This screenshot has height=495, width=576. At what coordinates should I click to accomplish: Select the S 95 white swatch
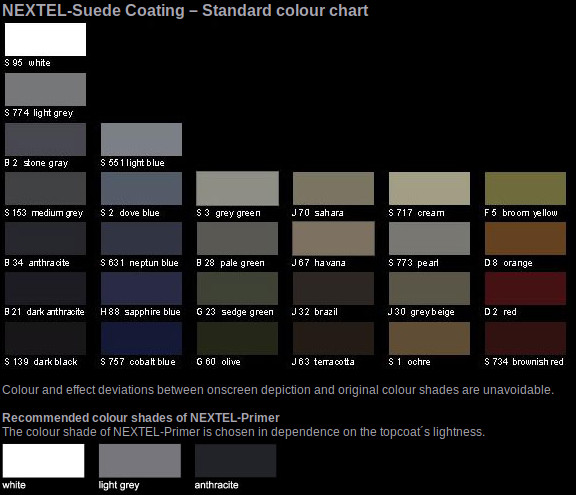(45, 39)
